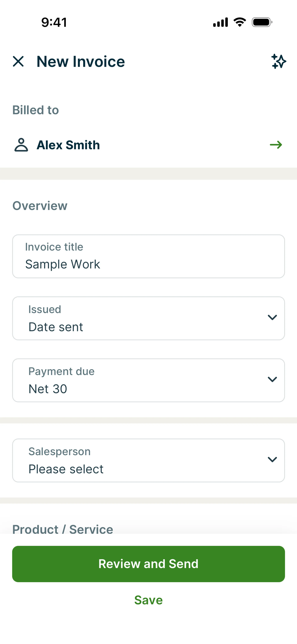Tap the Wi-Fi status icon
This screenshot has width=297, height=644.
tap(240, 22)
